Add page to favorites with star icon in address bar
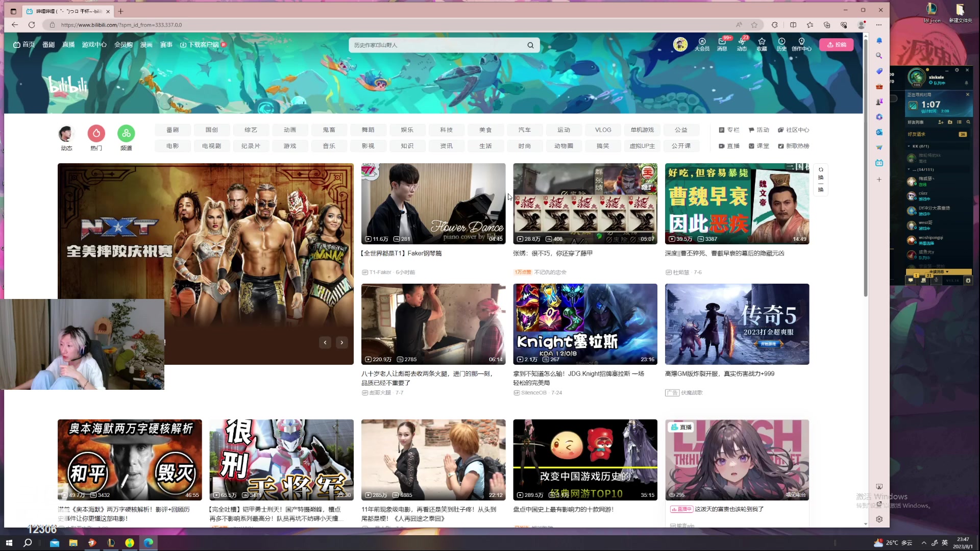 [x=754, y=24]
